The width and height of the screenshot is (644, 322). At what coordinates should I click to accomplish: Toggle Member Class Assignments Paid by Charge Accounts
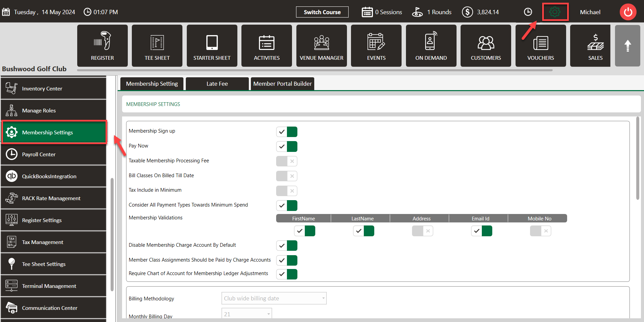(x=287, y=260)
